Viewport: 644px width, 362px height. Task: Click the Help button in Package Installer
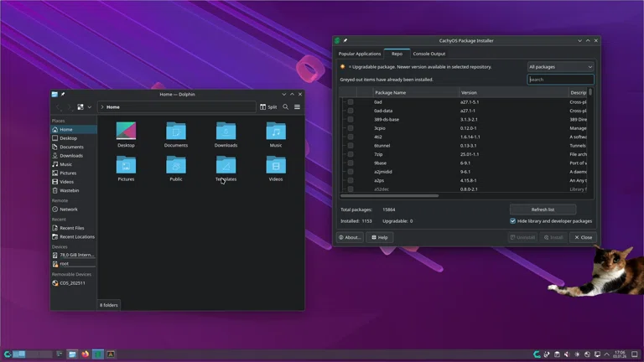tap(380, 237)
